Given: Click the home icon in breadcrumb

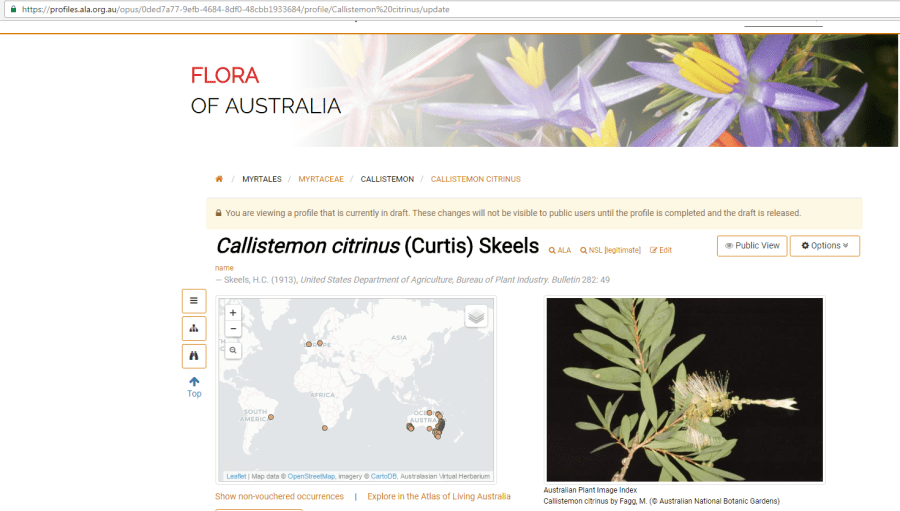Looking at the screenshot, I should point(219,179).
